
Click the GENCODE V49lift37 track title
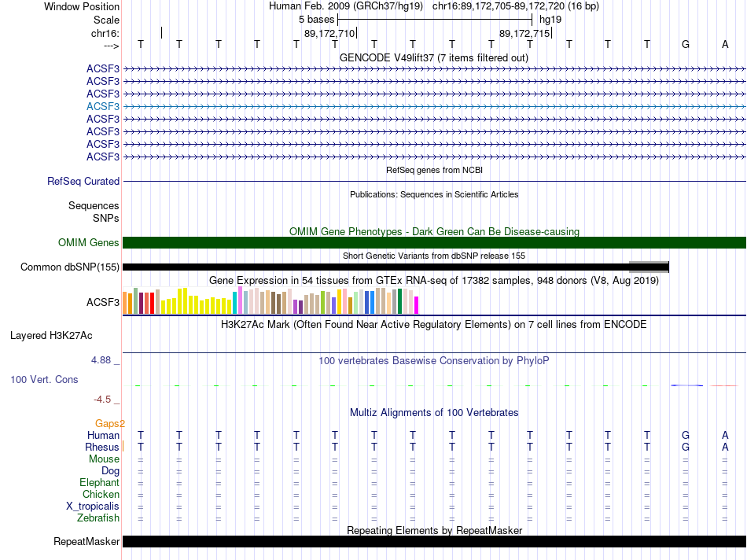[434, 57]
